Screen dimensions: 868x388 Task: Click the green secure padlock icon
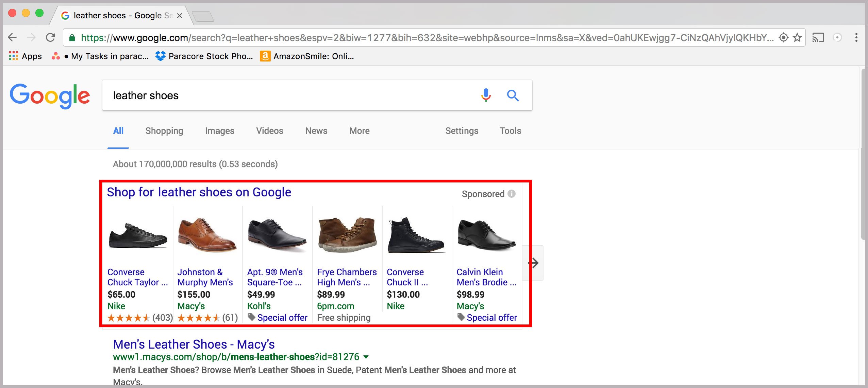pyautogui.click(x=72, y=38)
